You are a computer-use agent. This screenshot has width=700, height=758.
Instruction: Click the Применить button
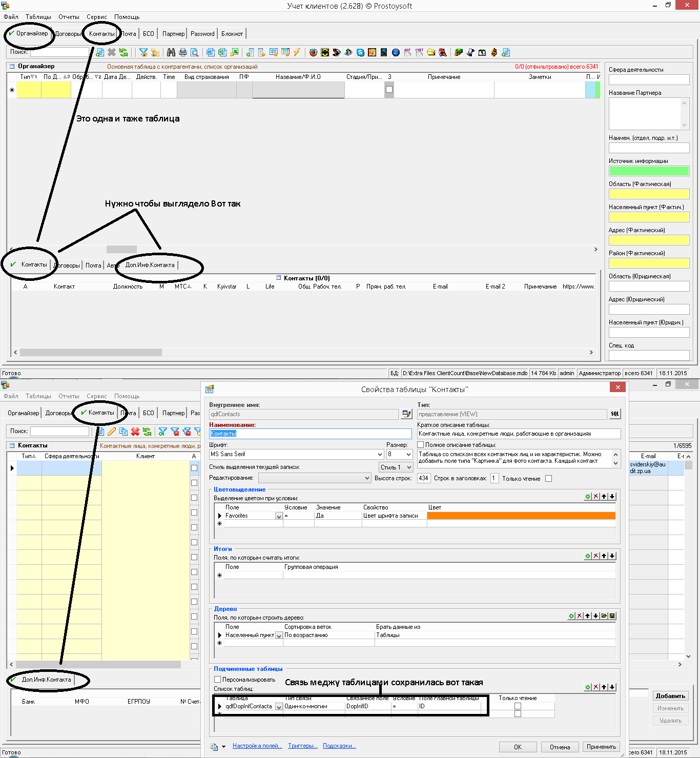(601, 747)
